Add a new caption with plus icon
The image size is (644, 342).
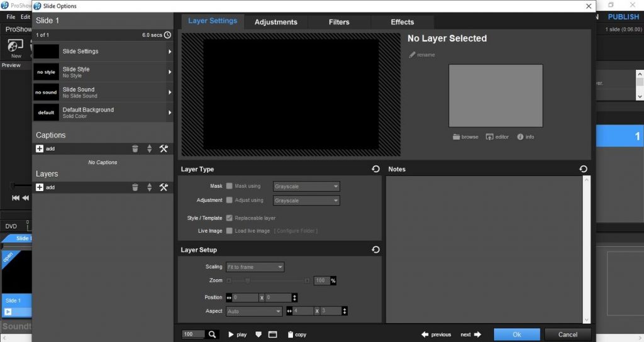click(x=40, y=148)
